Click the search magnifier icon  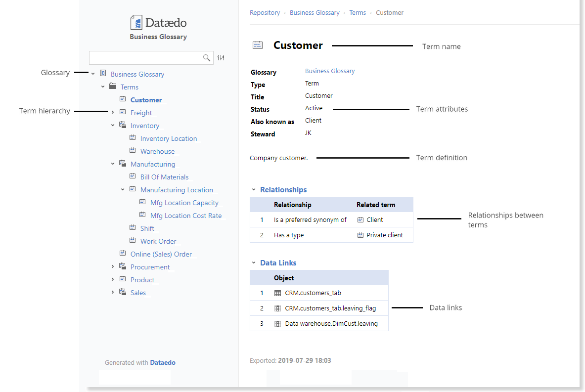[207, 58]
